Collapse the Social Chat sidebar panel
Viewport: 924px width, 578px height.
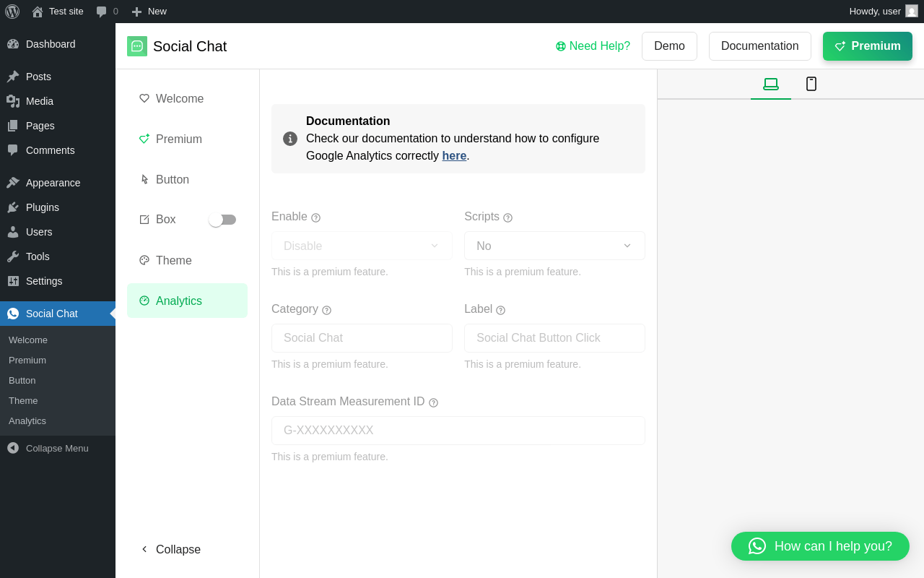point(171,549)
